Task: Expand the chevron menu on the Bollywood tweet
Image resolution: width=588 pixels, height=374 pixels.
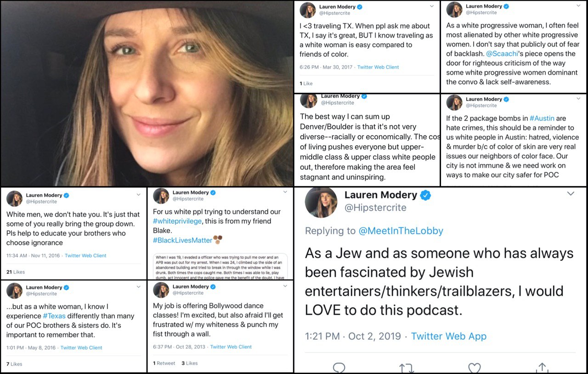Action: coord(285,286)
